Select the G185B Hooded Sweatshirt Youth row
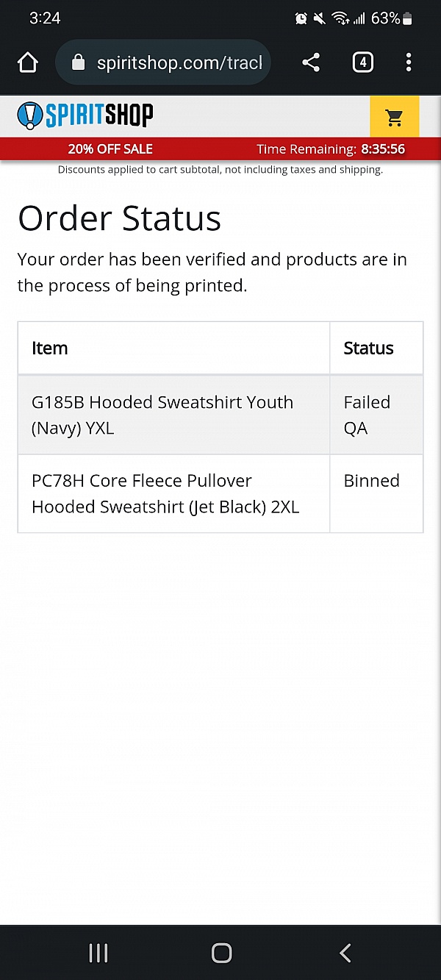Screen dimensions: 441x980 point(162,415)
